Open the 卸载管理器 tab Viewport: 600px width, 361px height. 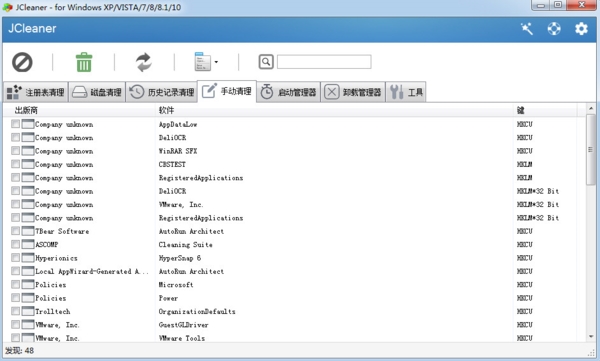pyautogui.click(x=353, y=92)
